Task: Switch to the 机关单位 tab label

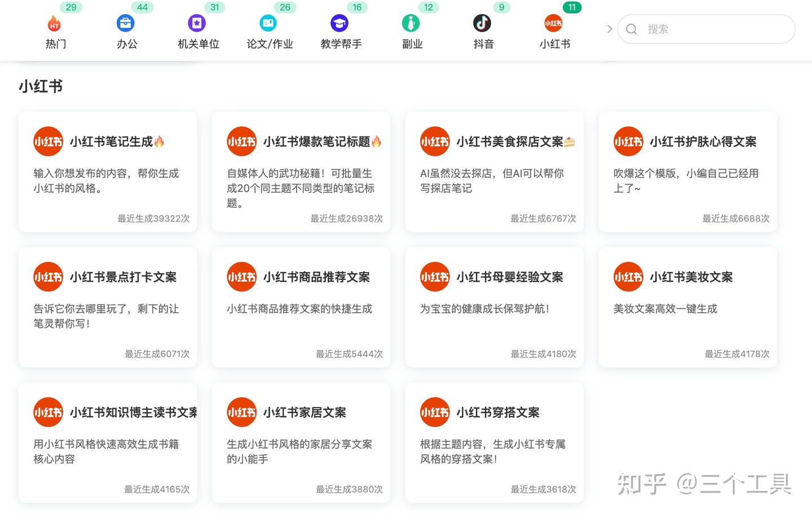Action: tap(198, 44)
